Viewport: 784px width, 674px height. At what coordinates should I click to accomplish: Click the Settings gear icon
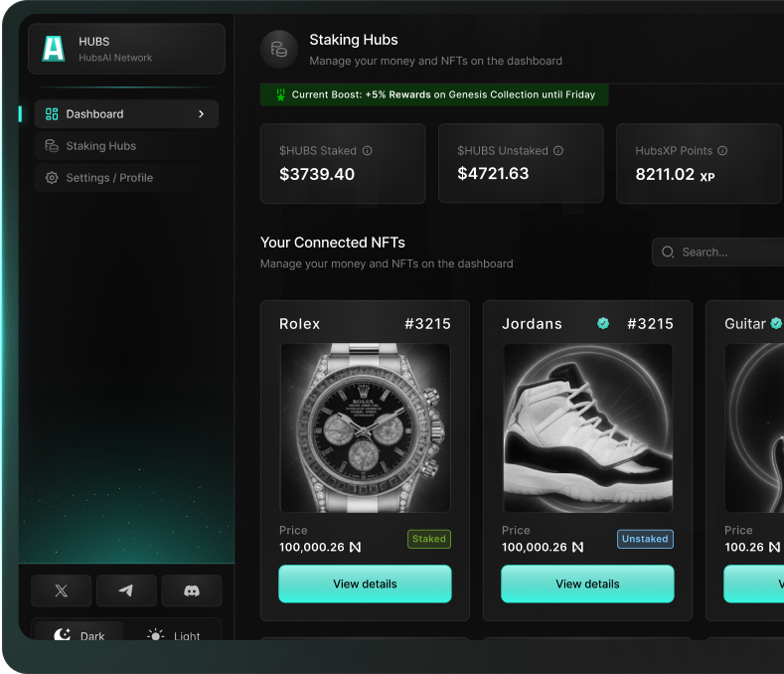tap(52, 178)
